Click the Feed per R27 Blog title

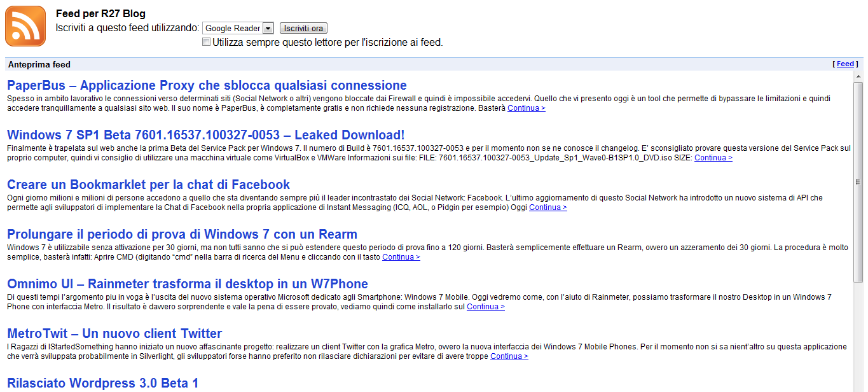tap(100, 14)
